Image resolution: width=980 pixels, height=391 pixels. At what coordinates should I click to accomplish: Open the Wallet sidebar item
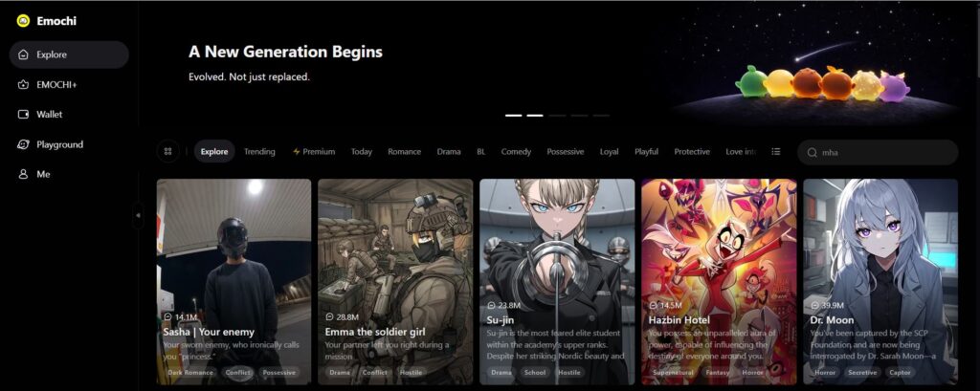[x=69, y=115]
